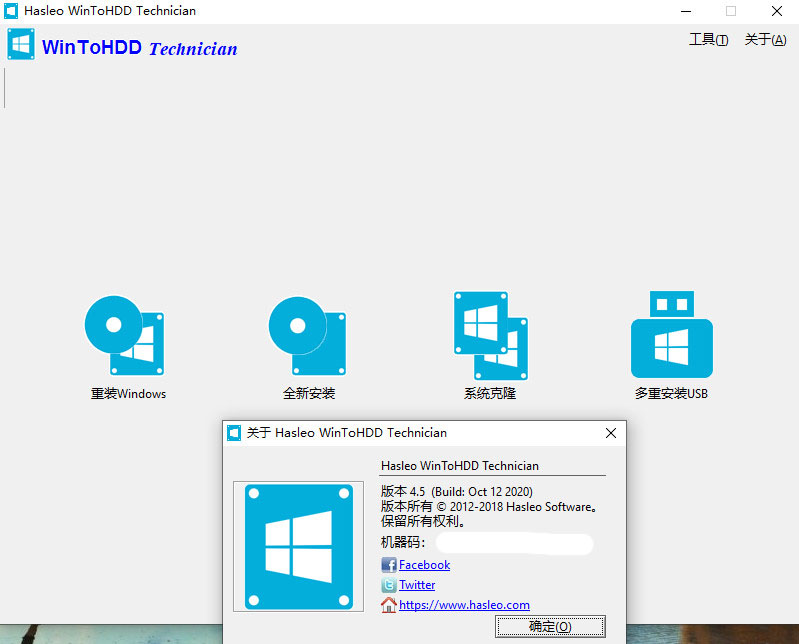Close the About Hasleo WinToHDD dialog
Image resolution: width=799 pixels, height=644 pixels.
(611, 433)
